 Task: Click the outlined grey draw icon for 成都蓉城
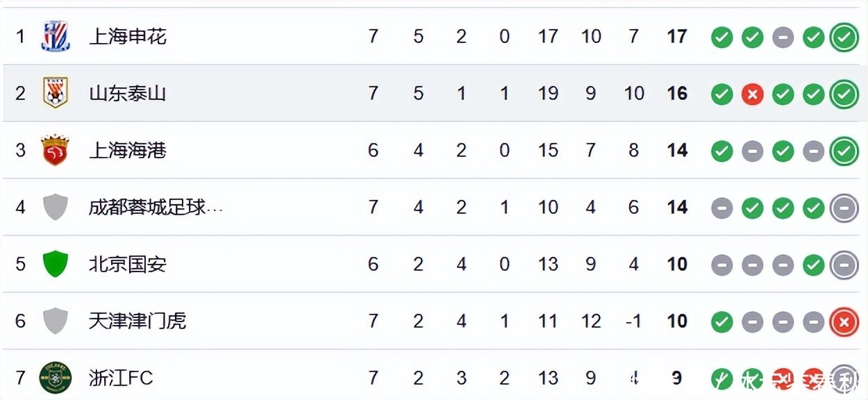pyautogui.click(x=844, y=208)
